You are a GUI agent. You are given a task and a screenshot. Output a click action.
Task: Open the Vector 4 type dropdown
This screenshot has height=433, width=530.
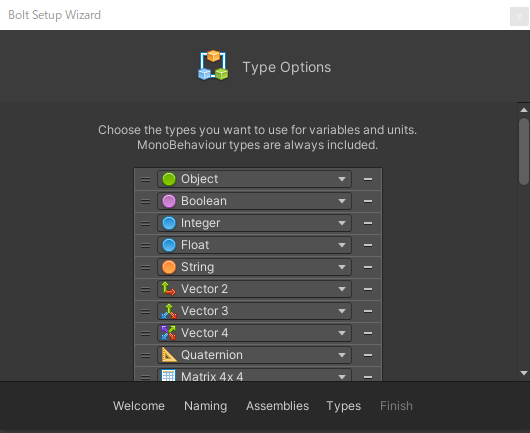(x=255, y=333)
